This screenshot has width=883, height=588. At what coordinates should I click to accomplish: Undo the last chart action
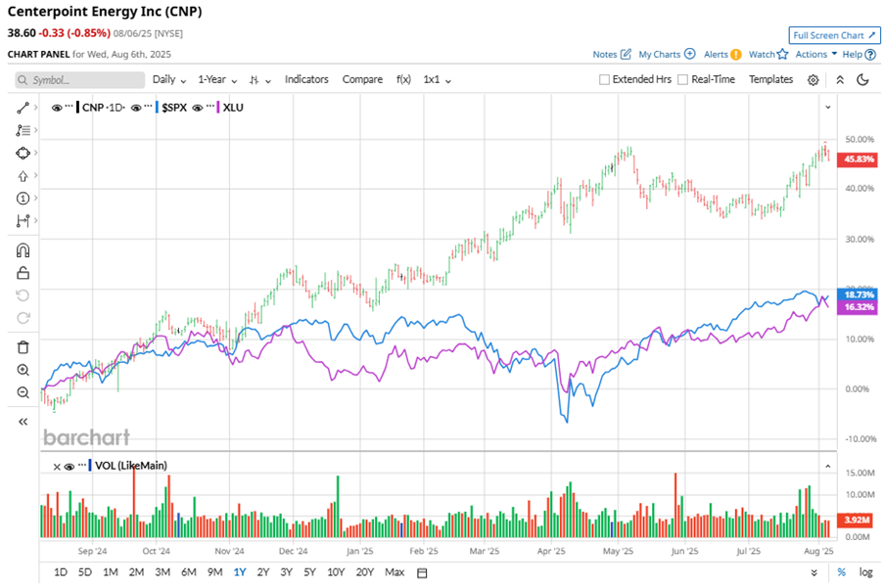[x=23, y=295]
